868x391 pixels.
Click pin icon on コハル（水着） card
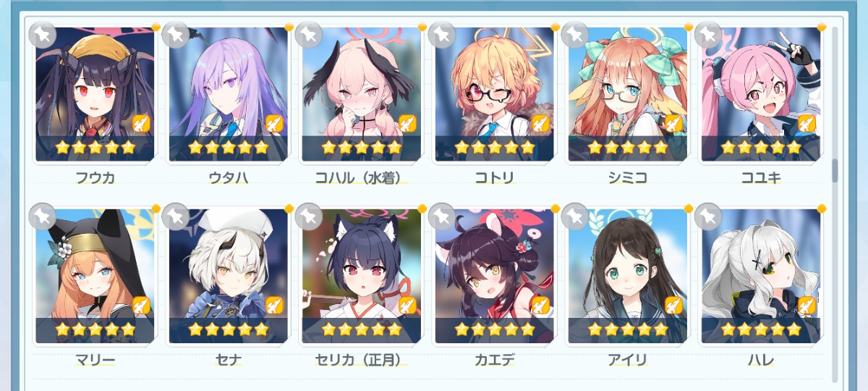point(309,34)
